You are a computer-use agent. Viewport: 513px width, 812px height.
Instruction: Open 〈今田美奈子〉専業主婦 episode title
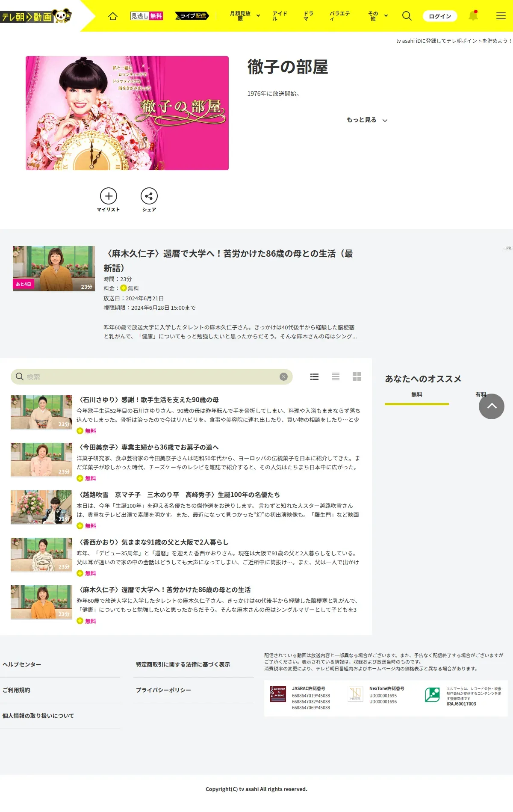(x=147, y=447)
